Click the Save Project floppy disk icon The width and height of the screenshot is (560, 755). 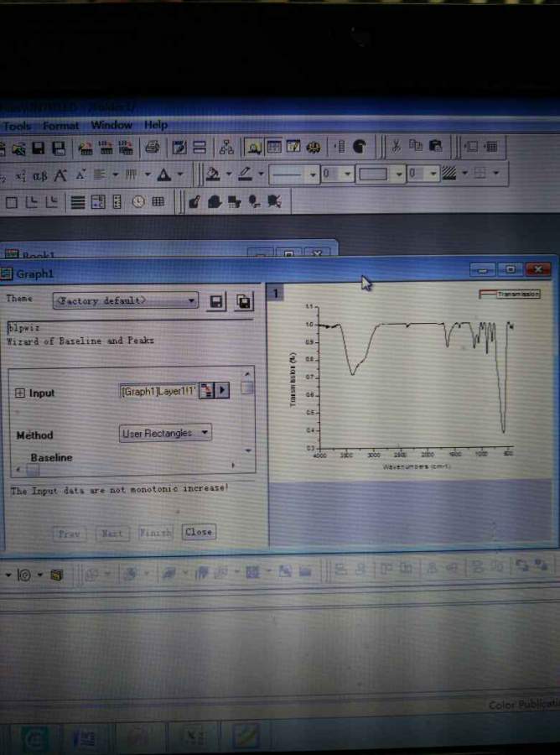point(39,148)
